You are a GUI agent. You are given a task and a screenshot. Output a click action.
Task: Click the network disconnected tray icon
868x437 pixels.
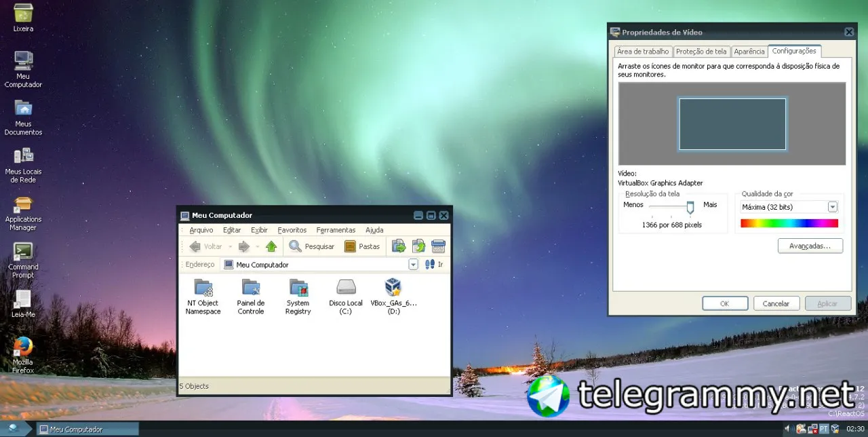(x=812, y=429)
